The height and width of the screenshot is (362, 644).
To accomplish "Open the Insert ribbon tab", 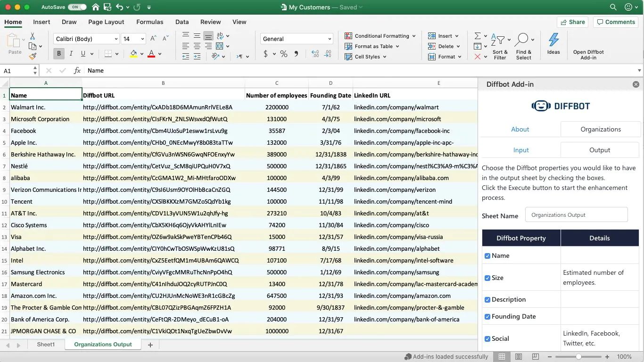I will (41, 22).
